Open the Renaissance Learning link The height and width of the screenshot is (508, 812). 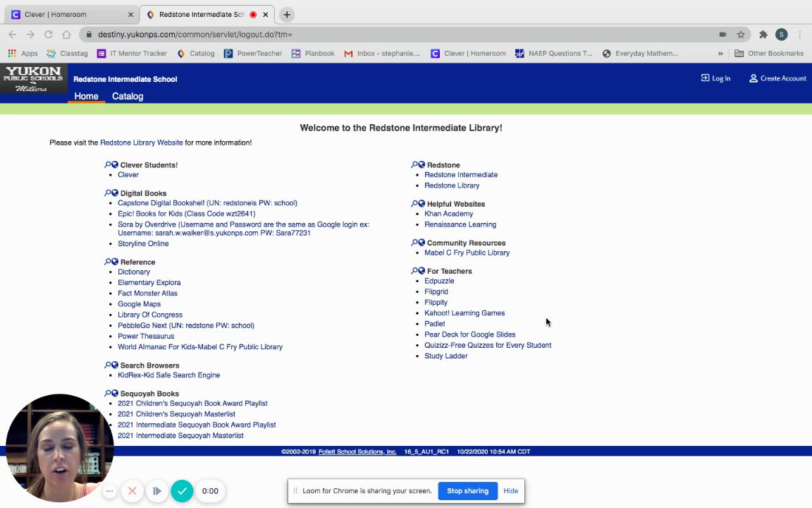pos(460,224)
